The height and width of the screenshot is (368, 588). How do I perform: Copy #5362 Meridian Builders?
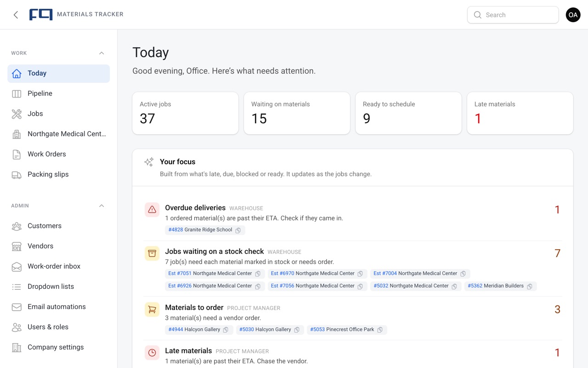(530, 287)
